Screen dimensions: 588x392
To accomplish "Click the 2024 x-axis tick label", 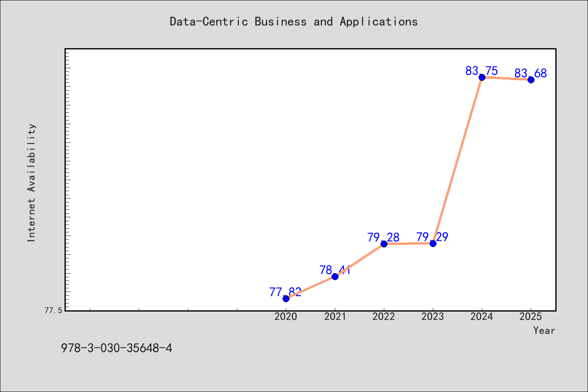I will [482, 316].
